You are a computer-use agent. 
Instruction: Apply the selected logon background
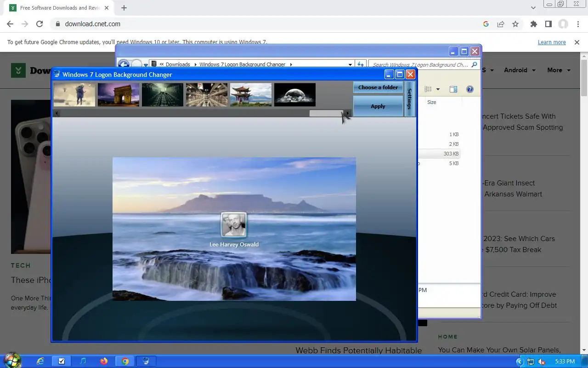(x=378, y=106)
